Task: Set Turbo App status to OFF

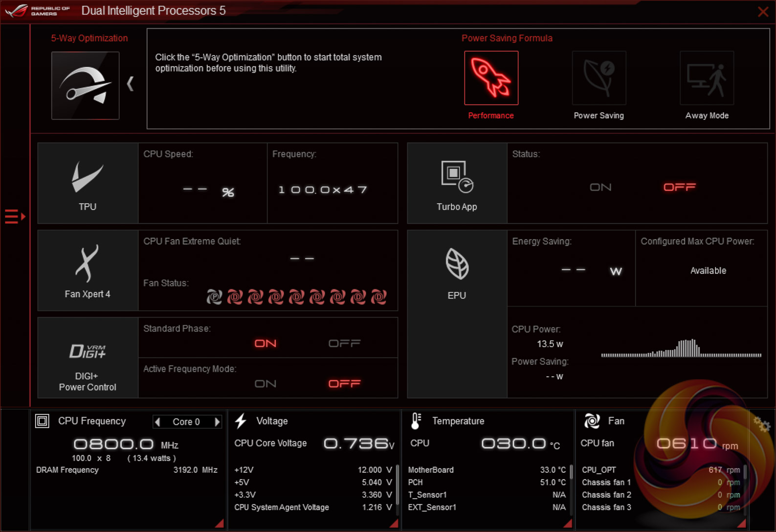Action: (680, 187)
